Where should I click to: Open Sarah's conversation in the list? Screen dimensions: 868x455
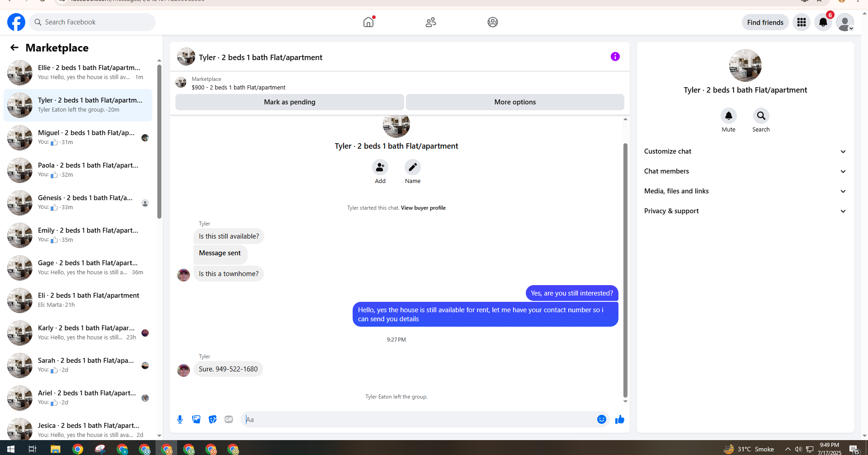[x=78, y=366]
